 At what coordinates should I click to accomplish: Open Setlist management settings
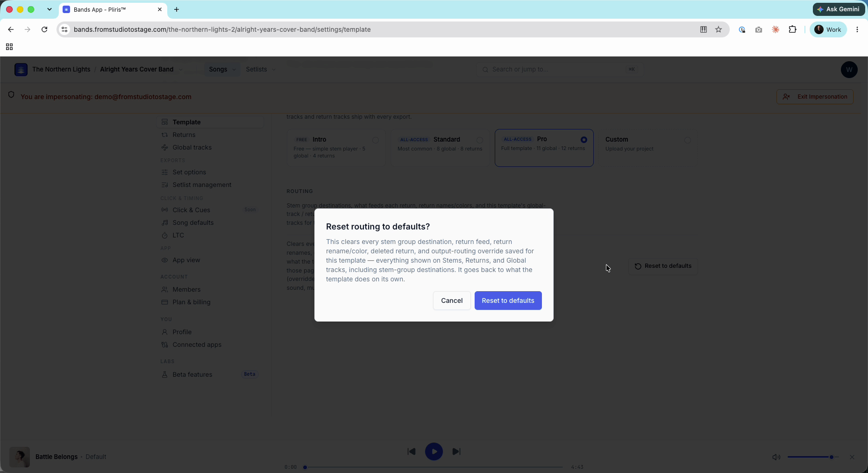coord(210,185)
